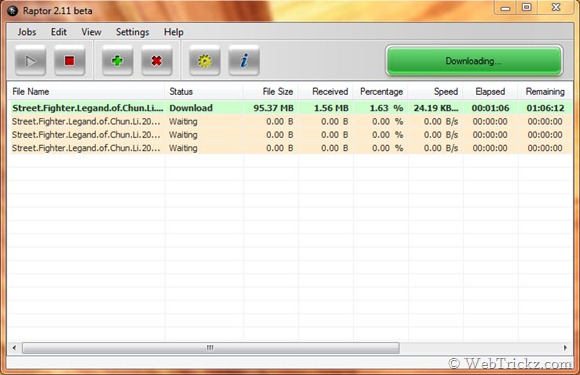The image size is (580, 375).
Task: Click the 01:06:12 remaining cell
Action: click(x=545, y=108)
